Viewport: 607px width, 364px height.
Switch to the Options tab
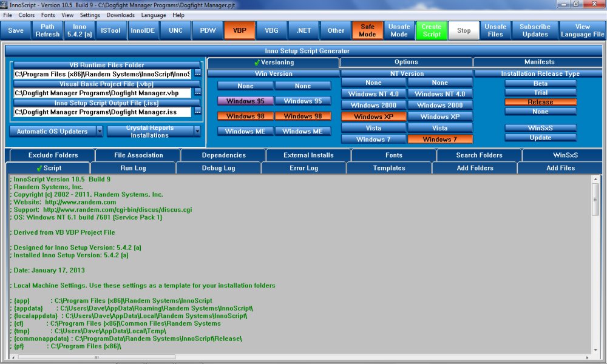click(x=406, y=62)
